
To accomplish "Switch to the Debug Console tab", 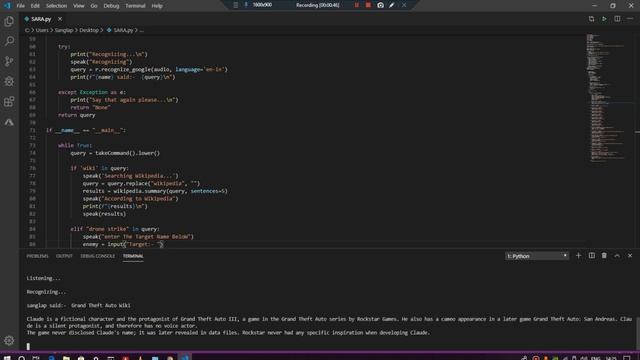I will tap(98, 256).
